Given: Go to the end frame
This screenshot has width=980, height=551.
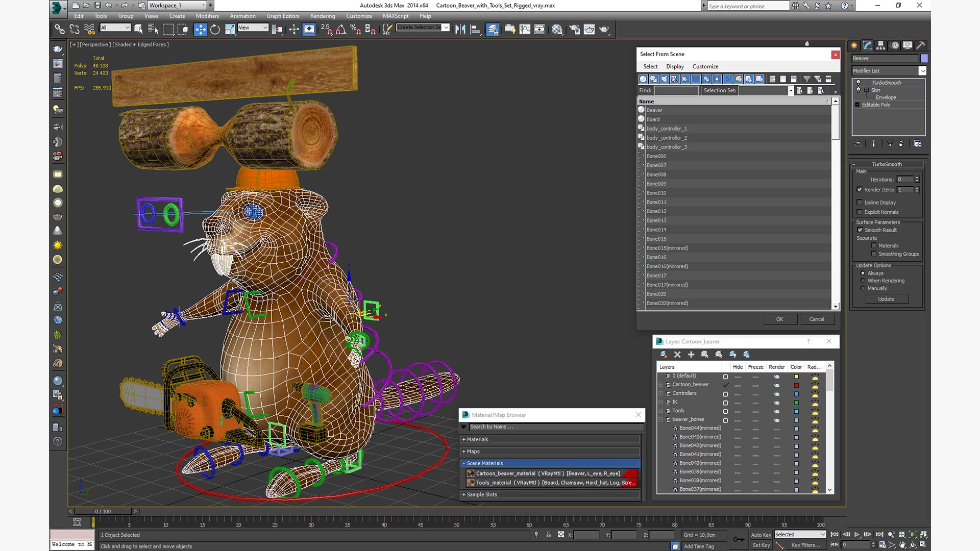Looking at the screenshot, I should coord(879,535).
